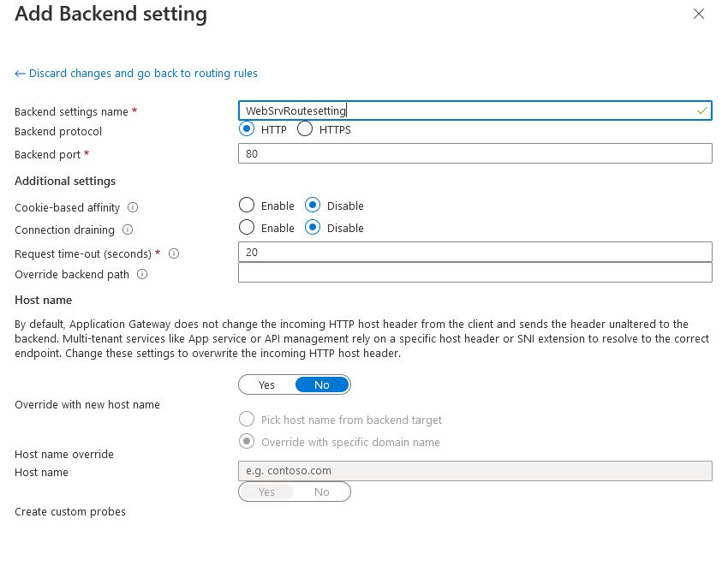The height and width of the screenshot is (578, 728).
Task: Open Cookie-based affinity info icon
Action: click(x=133, y=208)
